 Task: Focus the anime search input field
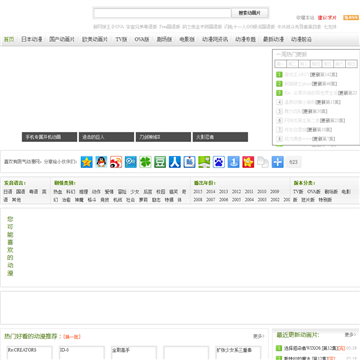(x=162, y=13)
